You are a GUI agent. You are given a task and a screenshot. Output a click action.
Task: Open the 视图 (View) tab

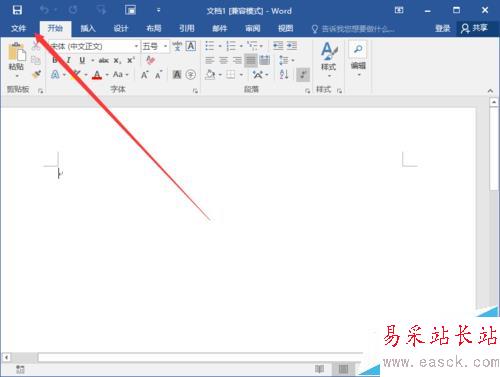pyautogui.click(x=286, y=28)
